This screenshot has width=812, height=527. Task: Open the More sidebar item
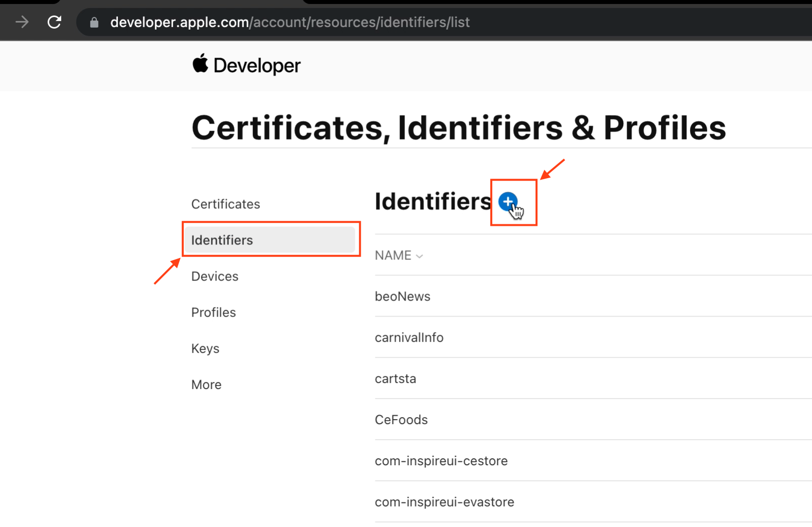[206, 385]
